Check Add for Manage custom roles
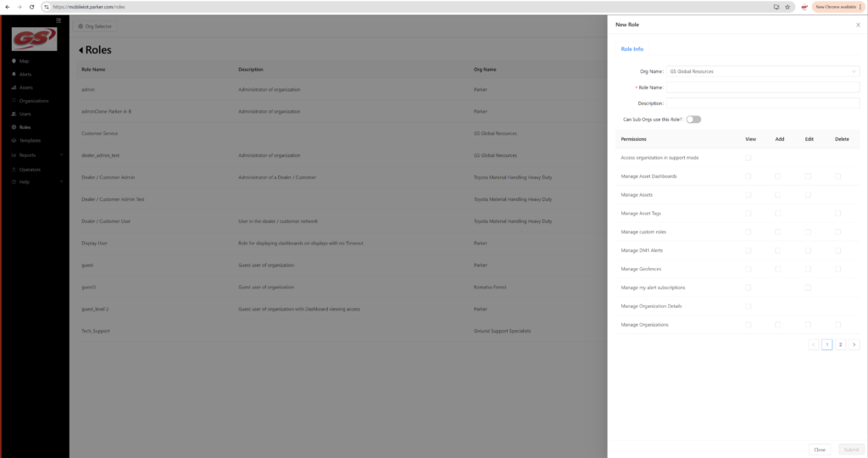868x458 pixels. coord(778,232)
